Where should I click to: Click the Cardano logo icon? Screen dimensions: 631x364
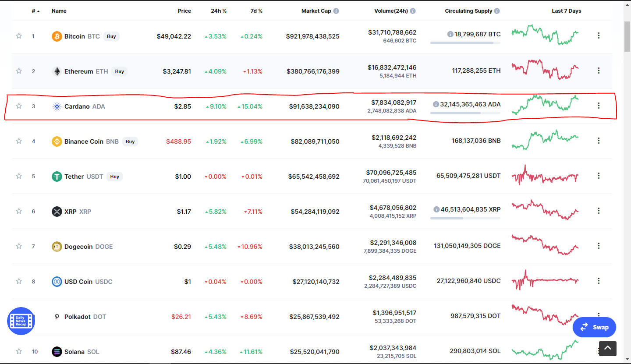coord(57,106)
